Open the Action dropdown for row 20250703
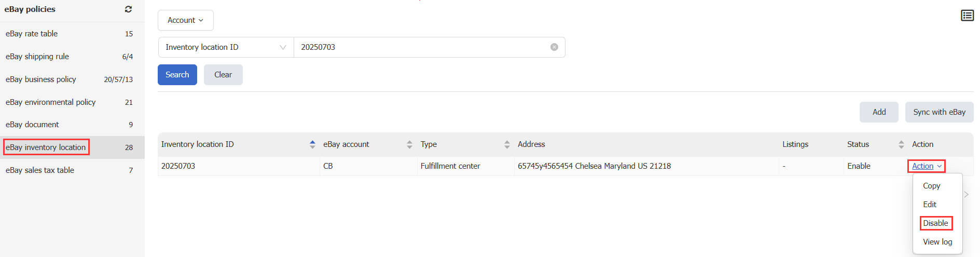 point(926,166)
